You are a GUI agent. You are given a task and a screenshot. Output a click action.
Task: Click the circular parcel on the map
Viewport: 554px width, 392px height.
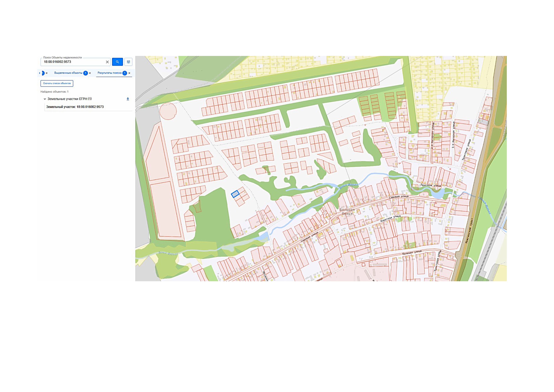click(168, 111)
